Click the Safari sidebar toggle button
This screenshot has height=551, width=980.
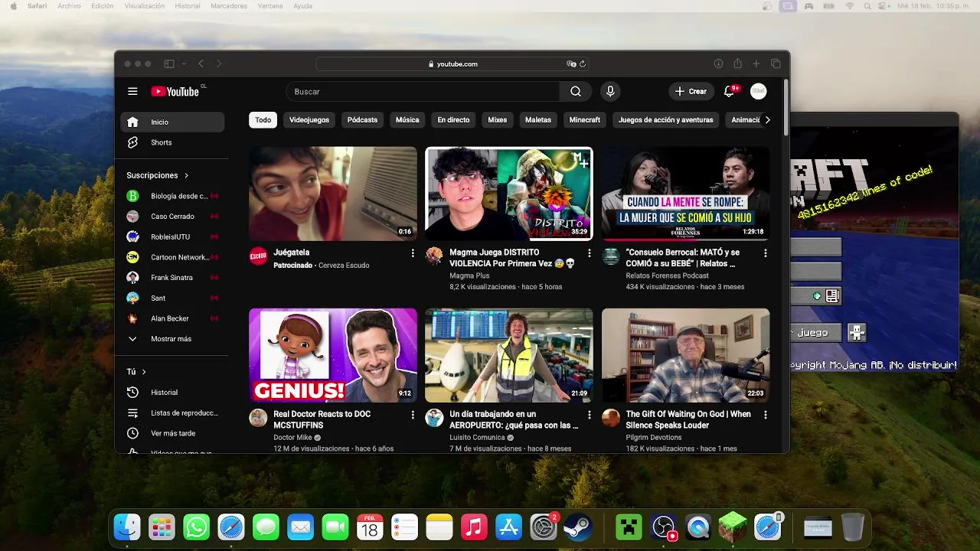168,64
